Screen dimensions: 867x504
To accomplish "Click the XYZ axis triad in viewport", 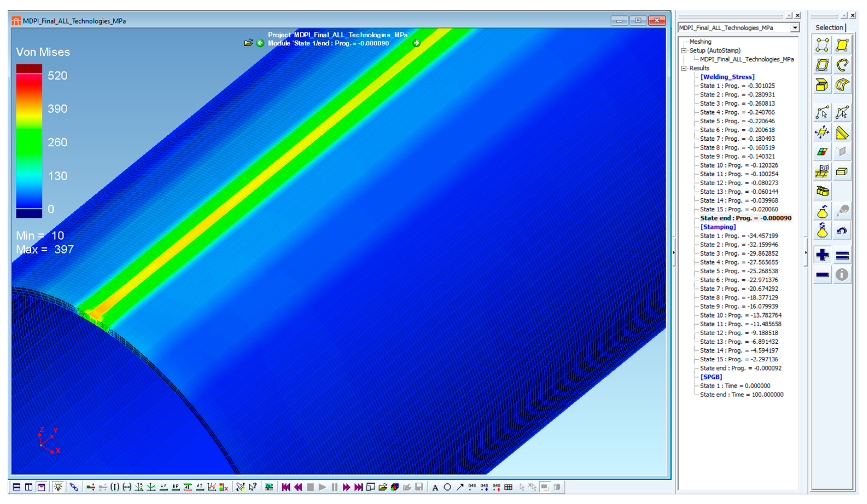I will [49, 441].
